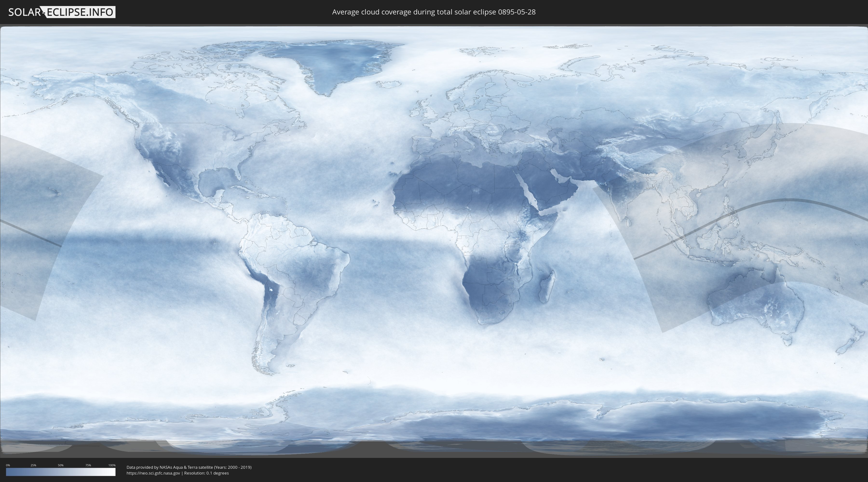Image resolution: width=868 pixels, height=482 pixels.
Task: Click the 100% legend label
Action: (x=112, y=465)
